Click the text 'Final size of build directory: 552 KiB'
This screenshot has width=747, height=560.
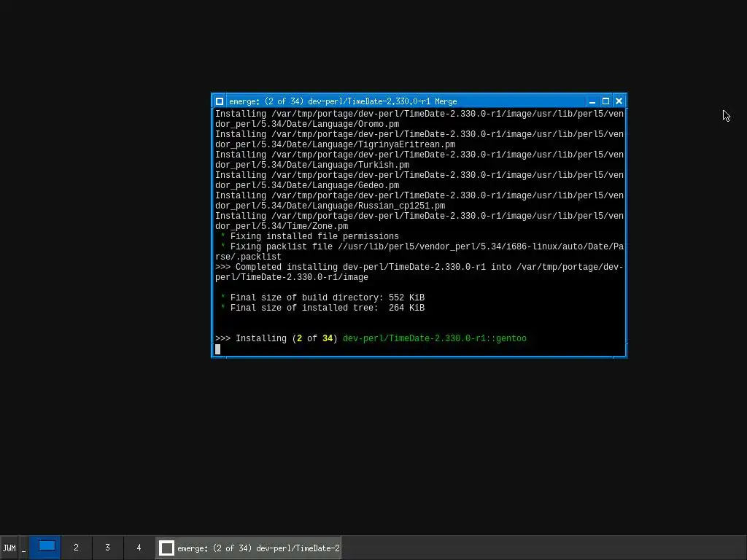click(x=328, y=297)
